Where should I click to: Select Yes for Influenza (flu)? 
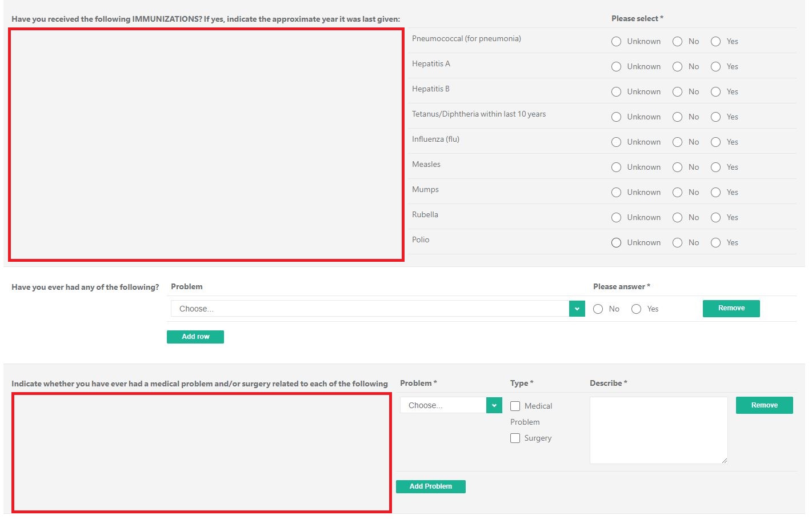click(x=715, y=142)
